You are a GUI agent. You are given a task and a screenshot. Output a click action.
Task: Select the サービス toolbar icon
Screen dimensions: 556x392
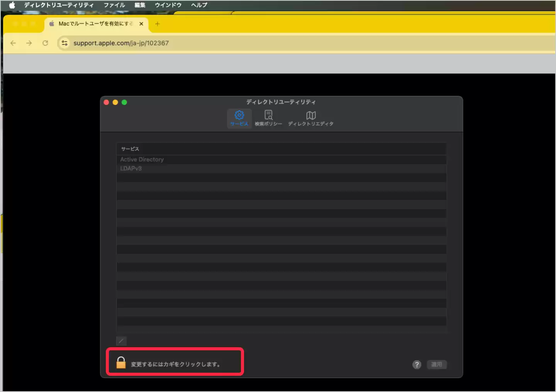(x=239, y=118)
